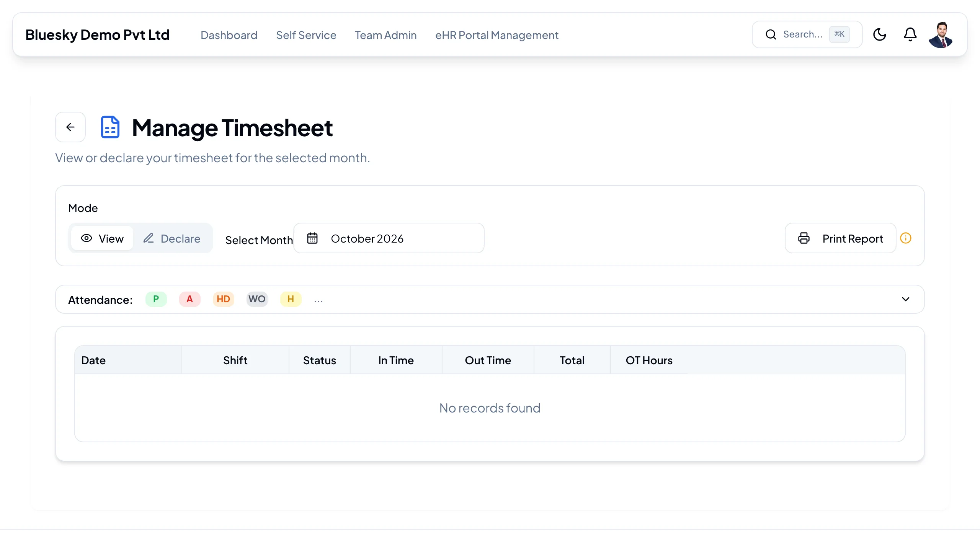The height and width of the screenshot is (551, 980).
Task: Click the Shift column header
Action: 235,360
